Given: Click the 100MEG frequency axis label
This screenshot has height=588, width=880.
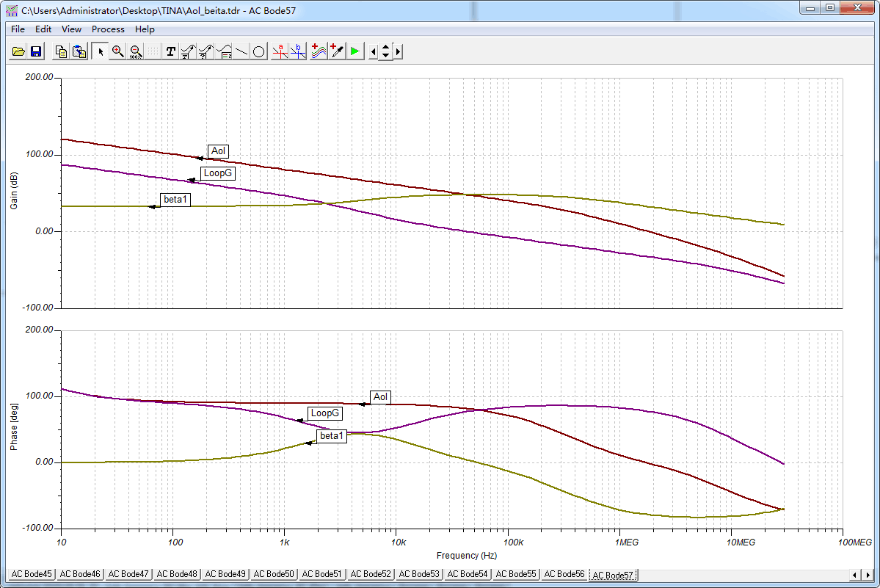Looking at the screenshot, I should tap(855, 542).
